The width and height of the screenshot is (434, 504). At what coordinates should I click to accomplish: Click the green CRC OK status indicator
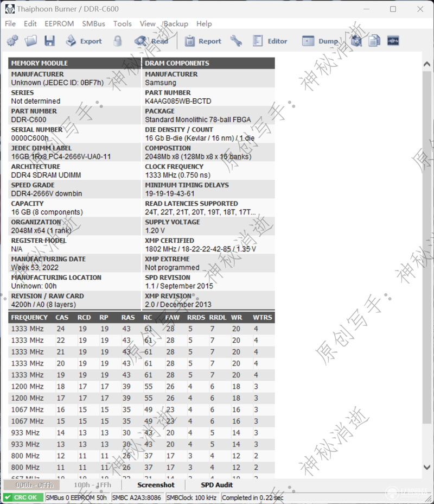[x=24, y=497]
